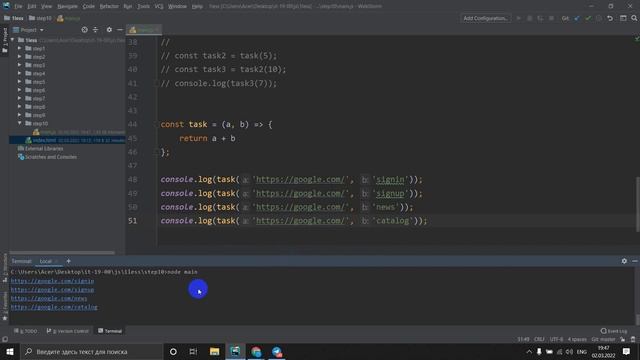The width and height of the screenshot is (640, 360).
Task: Expand the step3 folder
Action: click(20, 65)
